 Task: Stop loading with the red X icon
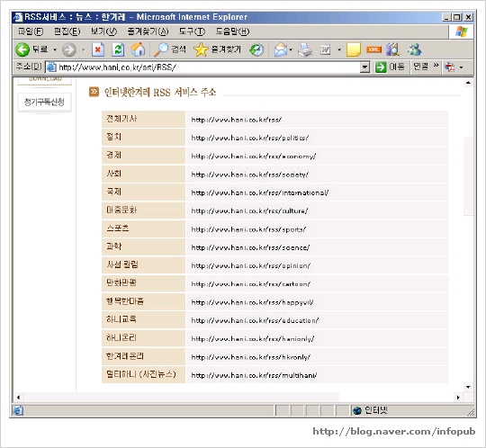[x=98, y=49]
